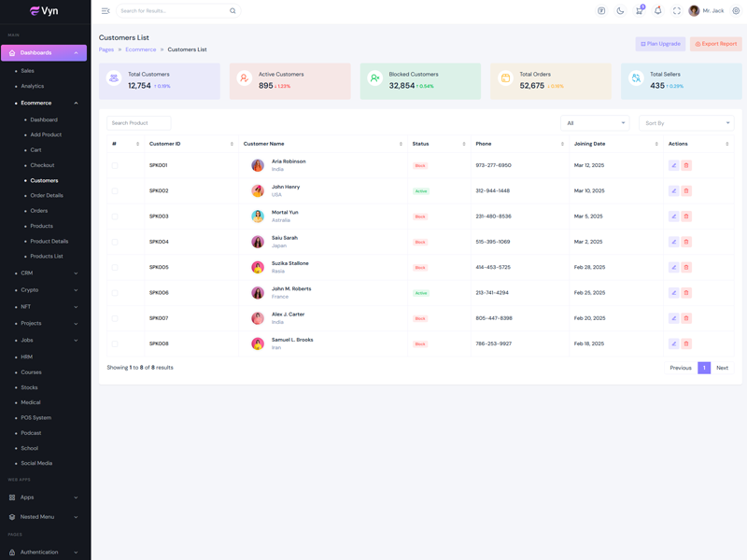Open the Sort By dropdown

[x=686, y=123]
